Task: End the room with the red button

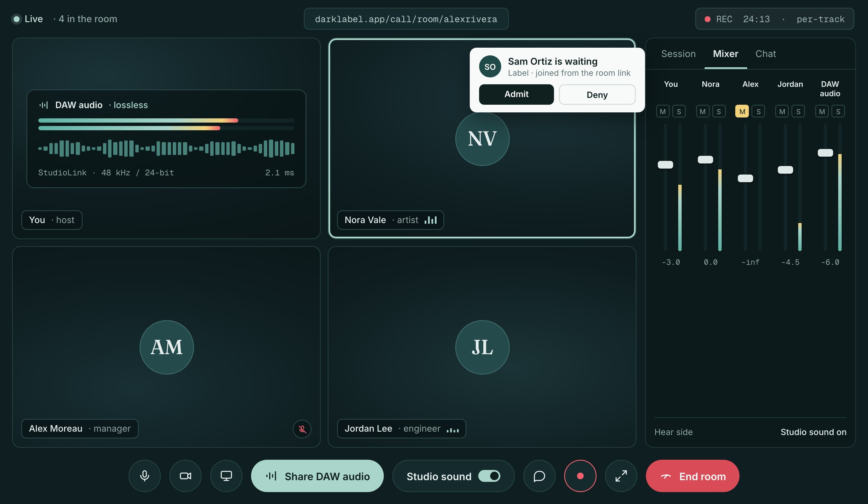Action: 692,476
